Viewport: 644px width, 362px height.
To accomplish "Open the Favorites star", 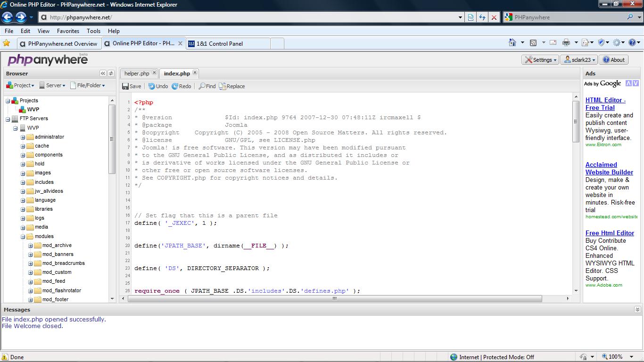I will tap(7, 43).
